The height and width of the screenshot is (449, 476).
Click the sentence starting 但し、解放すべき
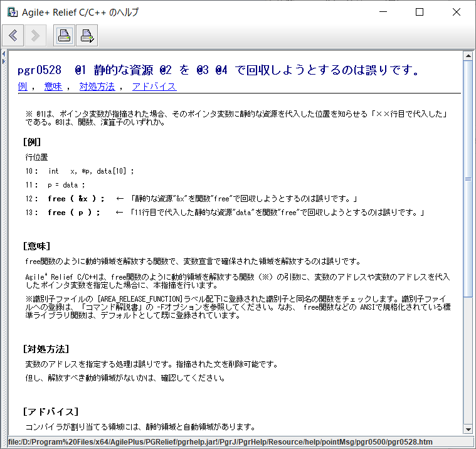pyautogui.click(x=125, y=378)
